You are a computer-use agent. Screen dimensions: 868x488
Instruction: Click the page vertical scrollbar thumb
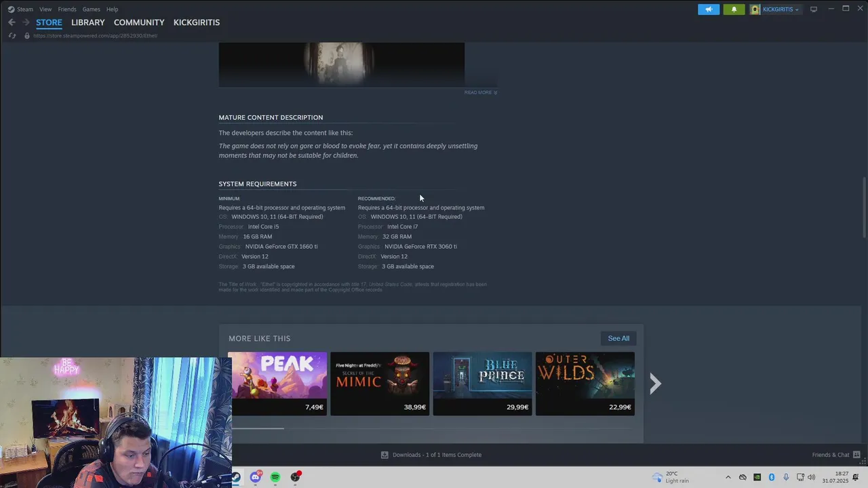(864, 207)
